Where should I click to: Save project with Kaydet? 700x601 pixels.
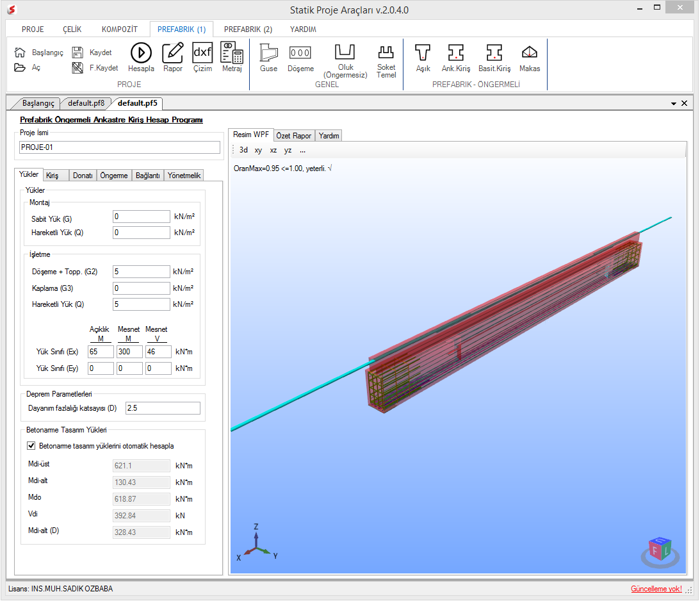pos(92,53)
